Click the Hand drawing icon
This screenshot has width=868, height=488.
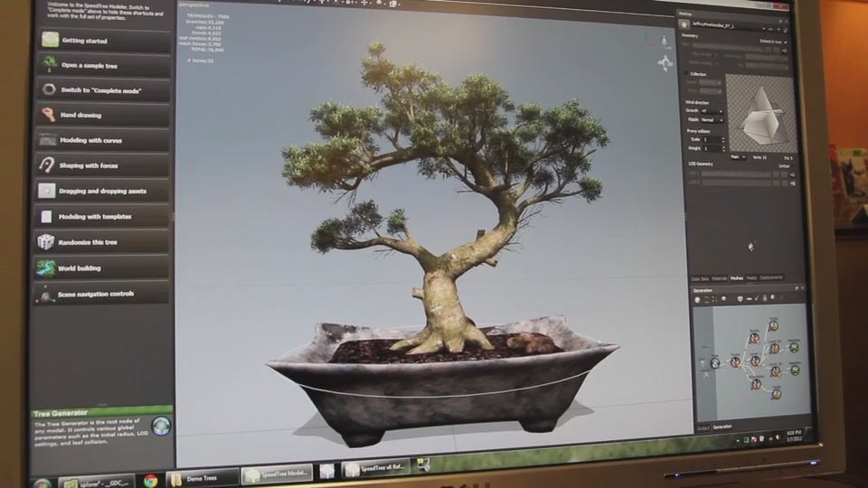point(48,115)
